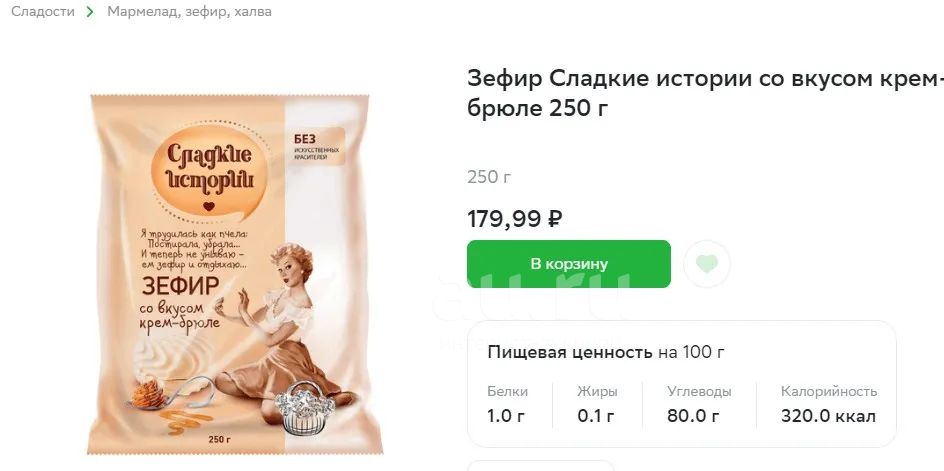Go to Мармелад, зефир, халва category
The height and width of the screenshot is (471, 944).
(189, 11)
